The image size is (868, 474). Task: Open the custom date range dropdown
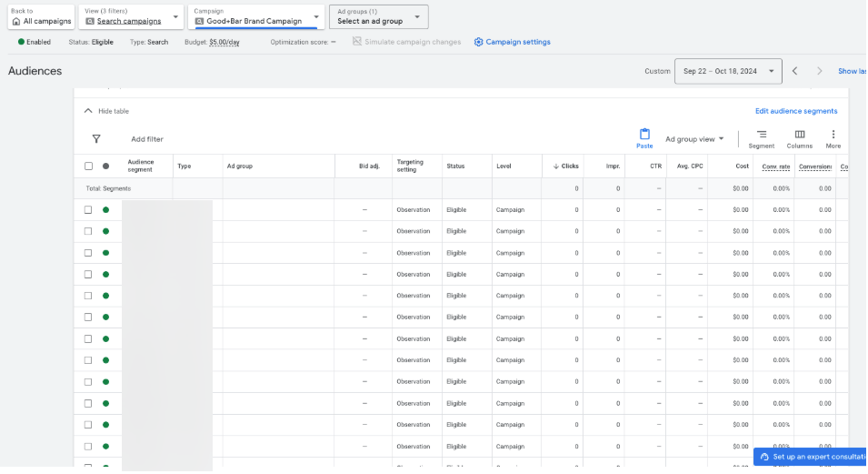pyautogui.click(x=728, y=71)
